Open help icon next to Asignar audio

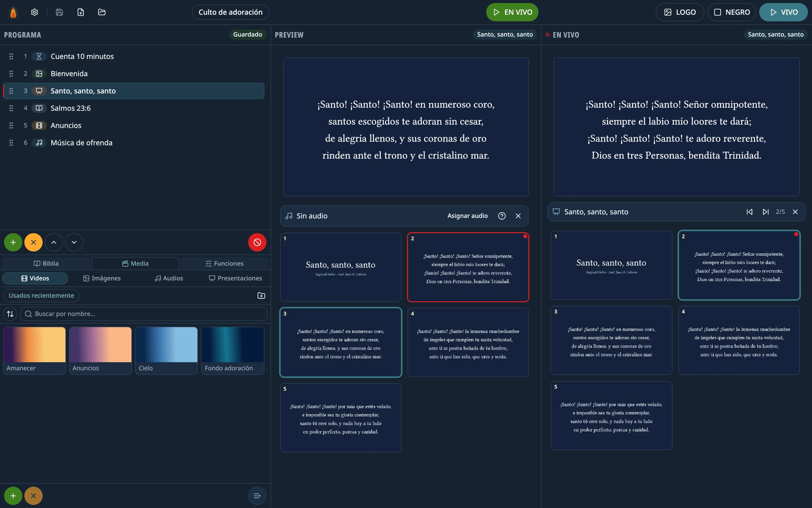coord(502,216)
